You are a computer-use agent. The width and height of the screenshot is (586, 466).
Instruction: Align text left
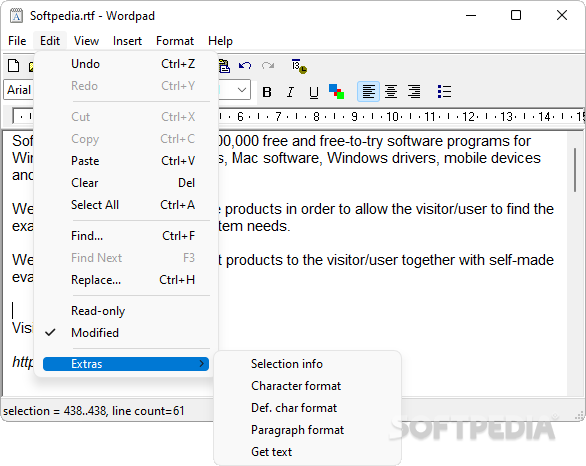pos(368,92)
